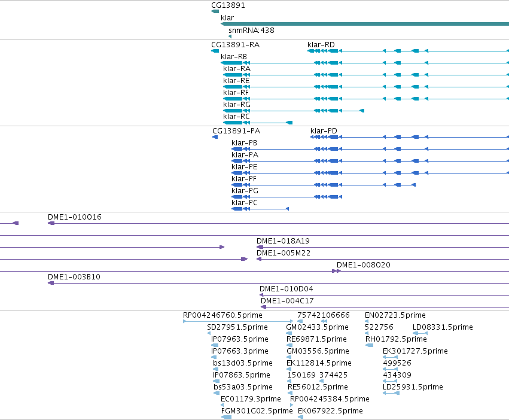The image size is (509, 420).
Task: Select the RH01792.5prime EST feature block
Action: tap(370, 345)
